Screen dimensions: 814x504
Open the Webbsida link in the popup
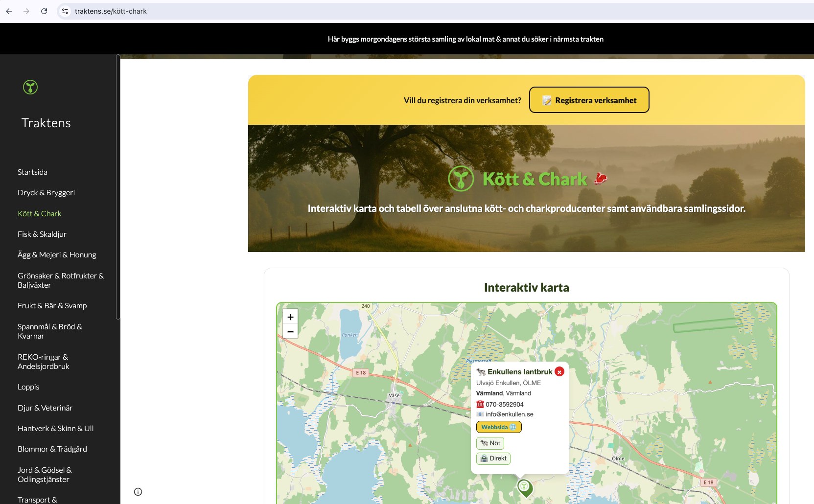499,427
